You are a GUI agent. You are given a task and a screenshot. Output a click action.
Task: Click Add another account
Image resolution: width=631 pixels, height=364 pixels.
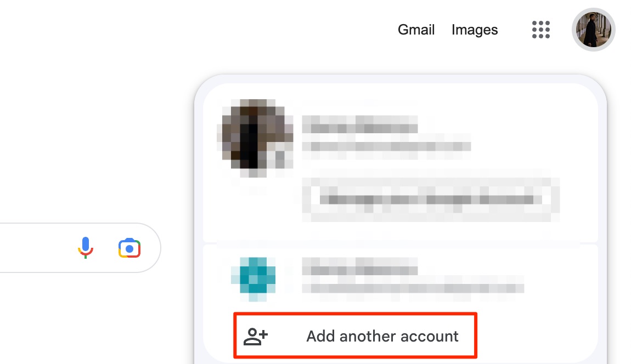click(356, 335)
